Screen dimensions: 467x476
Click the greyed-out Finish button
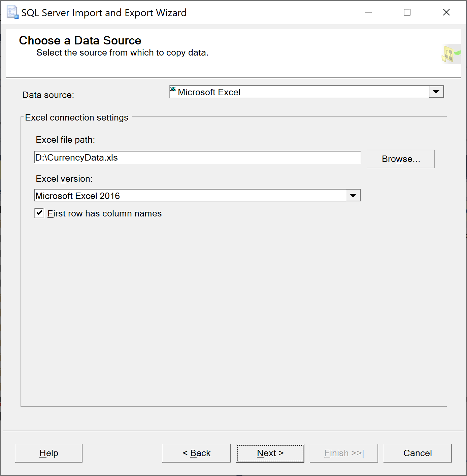click(x=344, y=453)
